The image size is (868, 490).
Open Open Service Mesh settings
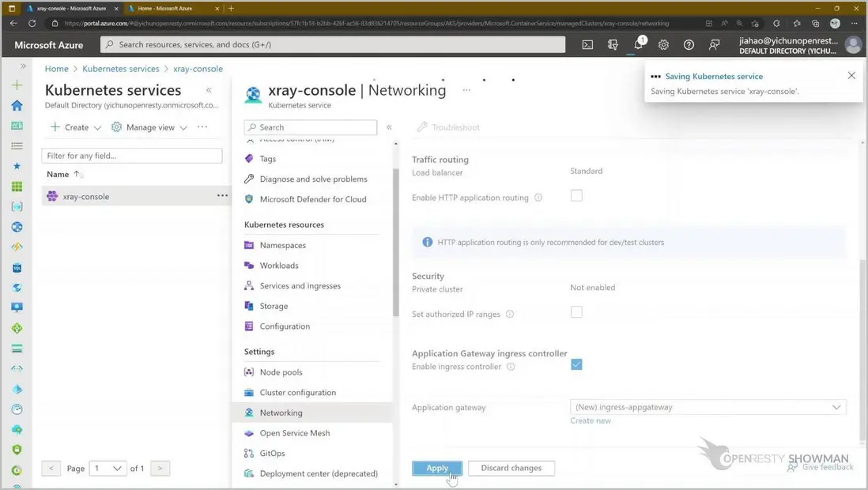(295, 434)
